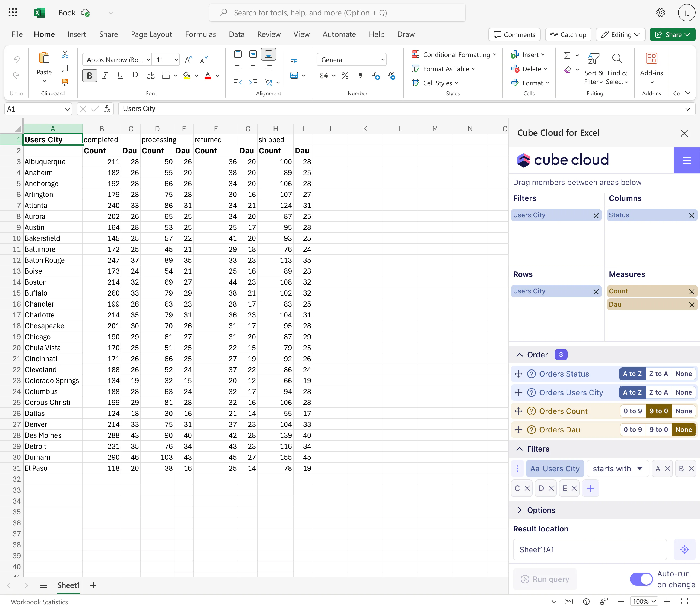Click the Format Painter icon
Viewport: 700px width, 607px height.
coord(65,82)
